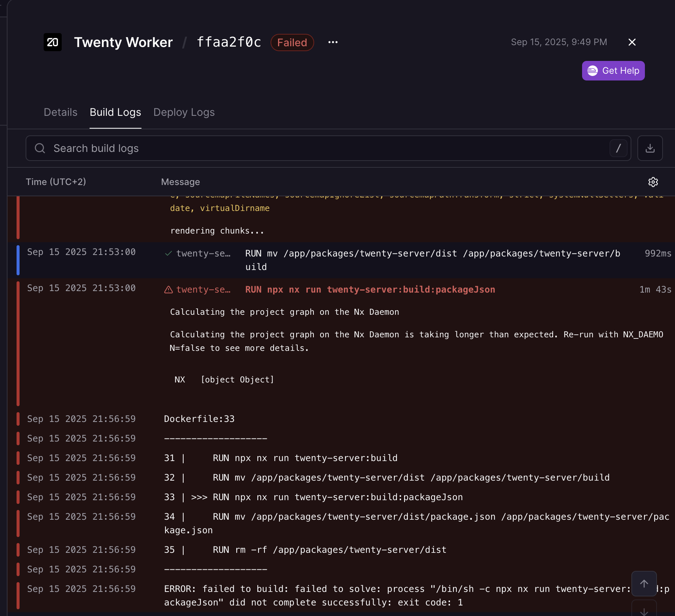The height and width of the screenshot is (616, 675).
Task: Open log display settings gear
Action: 653,182
